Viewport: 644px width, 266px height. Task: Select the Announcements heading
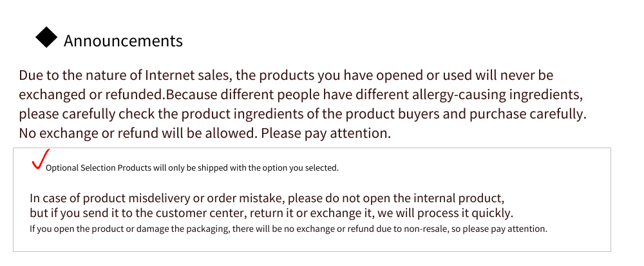123,41
